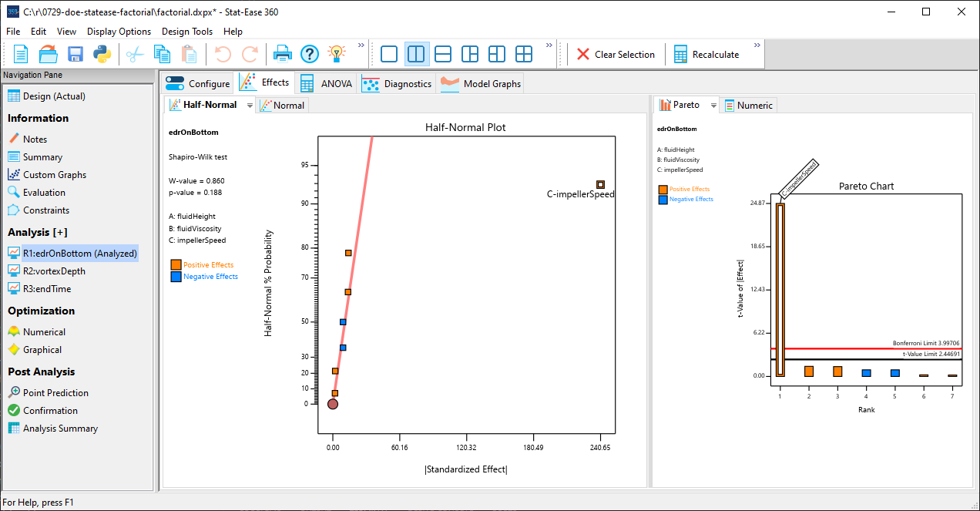
Task: Open the File menu
Action: pyautogui.click(x=13, y=32)
